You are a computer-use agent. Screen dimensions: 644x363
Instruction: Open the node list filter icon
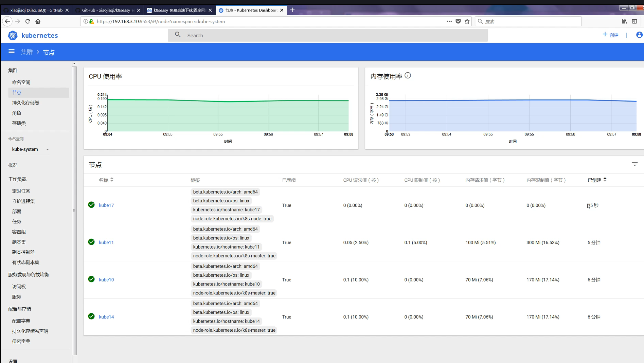[634, 164]
